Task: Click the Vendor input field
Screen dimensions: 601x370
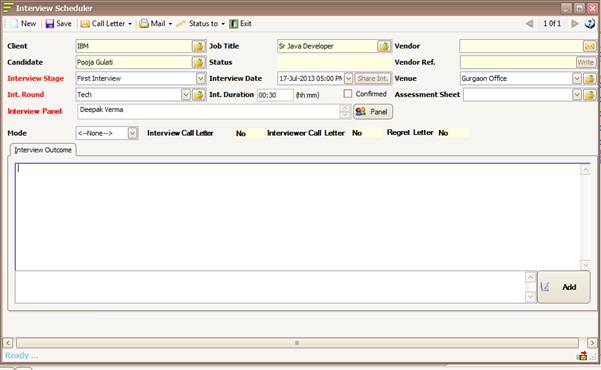Action: (521, 46)
